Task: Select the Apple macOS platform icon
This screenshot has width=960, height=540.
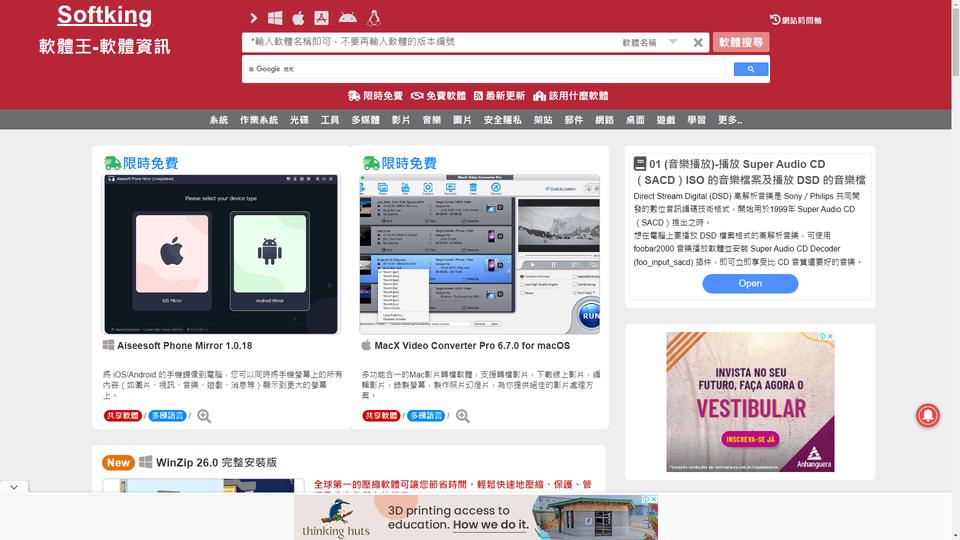Action: click(x=298, y=18)
